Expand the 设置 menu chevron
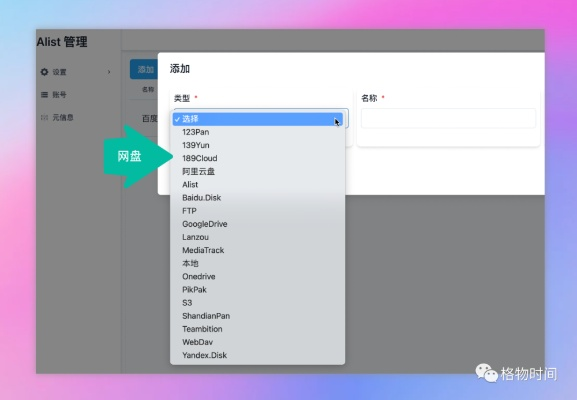Viewport: 577px width, 400px height. click(x=109, y=72)
